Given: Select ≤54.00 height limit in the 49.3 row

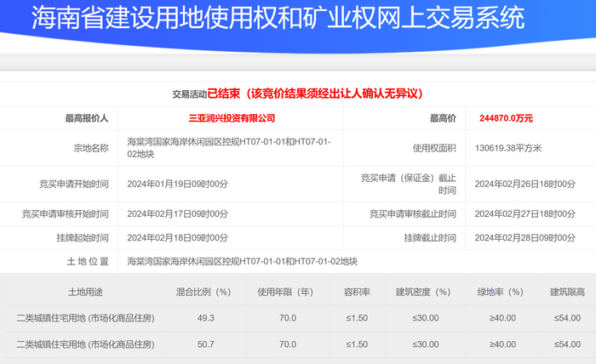Looking at the screenshot, I should pyautogui.click(x=567, y=318).
